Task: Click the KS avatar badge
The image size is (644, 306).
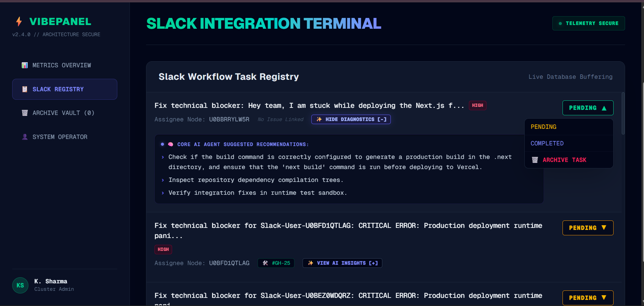Action: (20, 285)
